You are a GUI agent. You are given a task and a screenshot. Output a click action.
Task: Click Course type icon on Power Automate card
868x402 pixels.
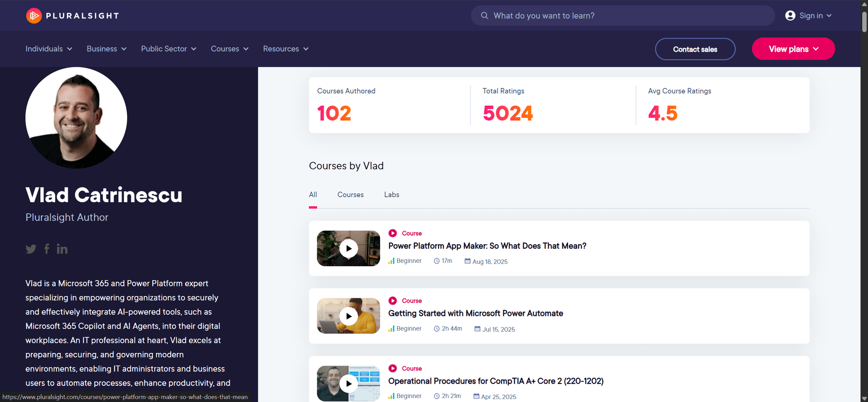coord(393,301)
